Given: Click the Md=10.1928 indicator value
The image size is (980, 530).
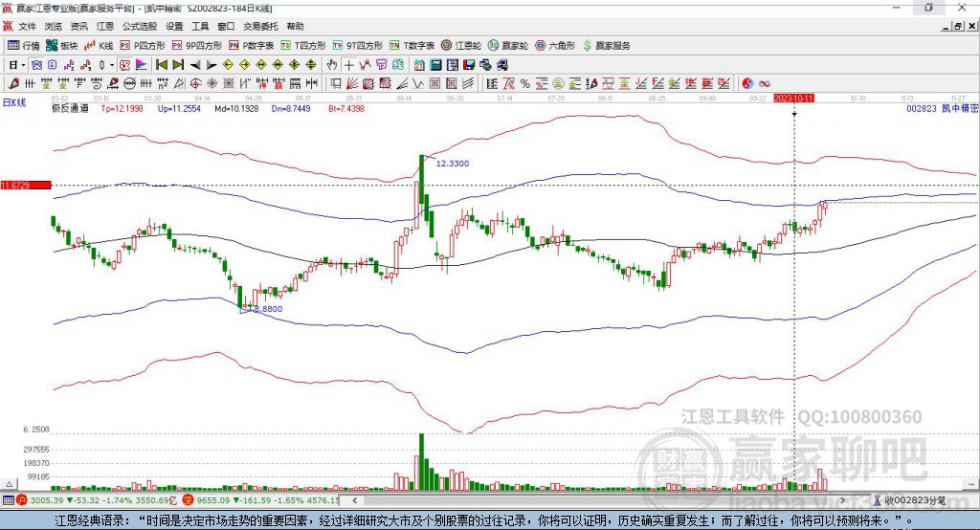Looking at the screenshot, I should point(236,109).
